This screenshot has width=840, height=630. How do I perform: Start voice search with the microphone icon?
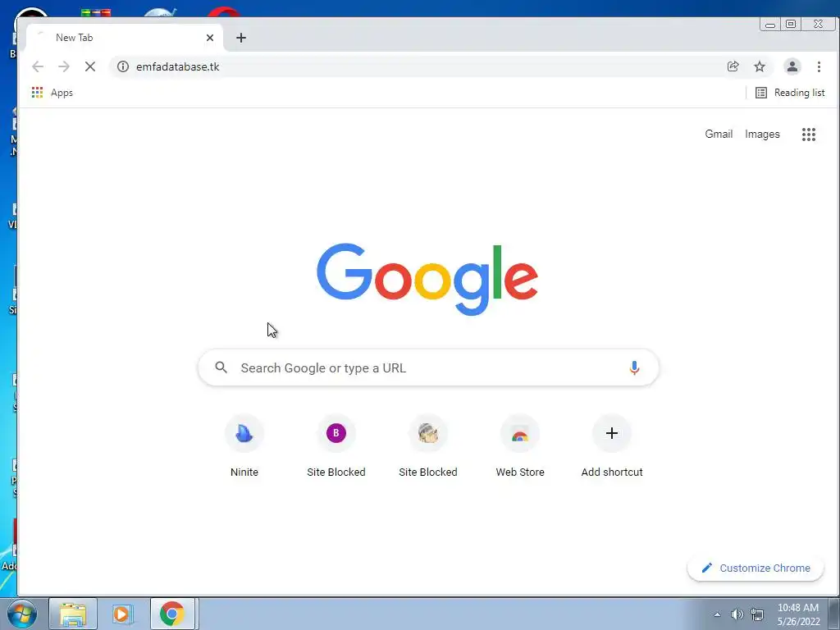click(x=634, y=367)
